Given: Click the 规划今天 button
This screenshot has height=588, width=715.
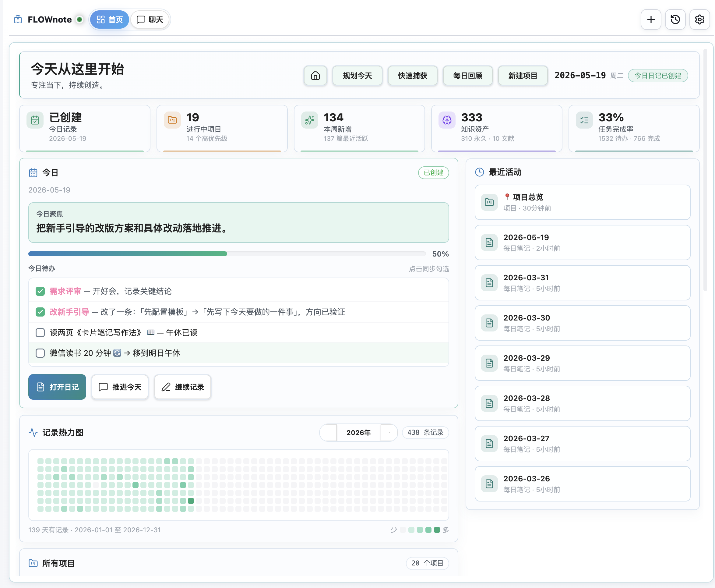Looking at the screenshot, I should [357, 76].
